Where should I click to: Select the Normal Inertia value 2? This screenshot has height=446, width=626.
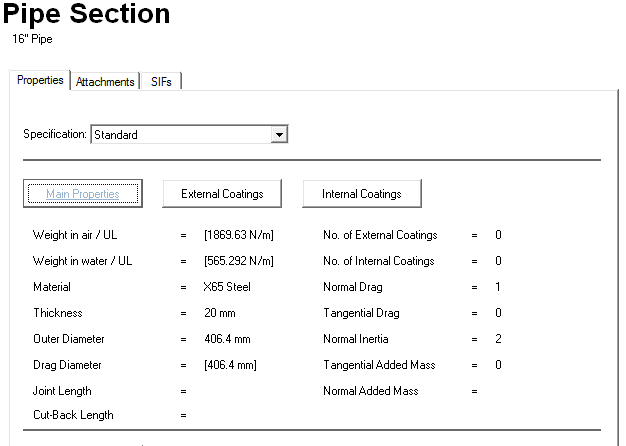pos(498,339)
